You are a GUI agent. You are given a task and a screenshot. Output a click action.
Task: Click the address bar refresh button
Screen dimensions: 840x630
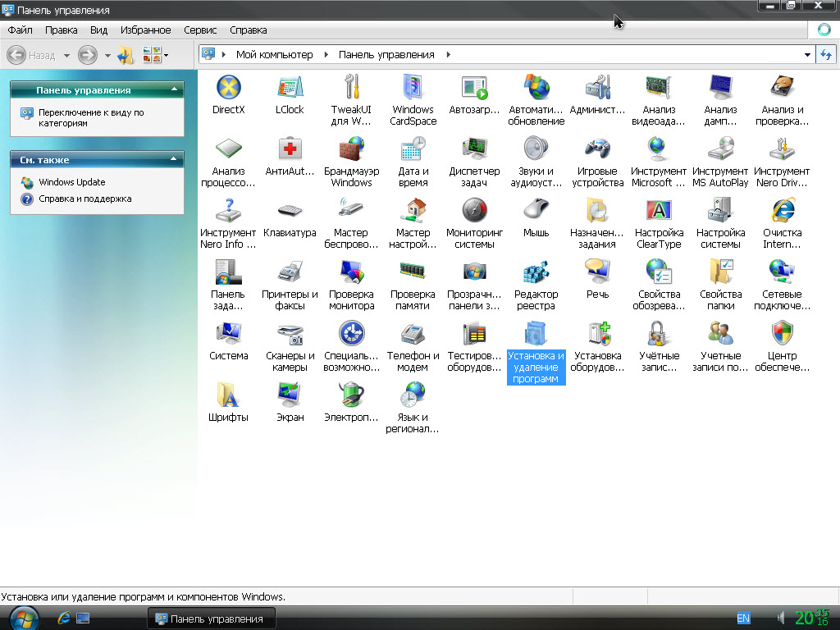coord(826,55)
